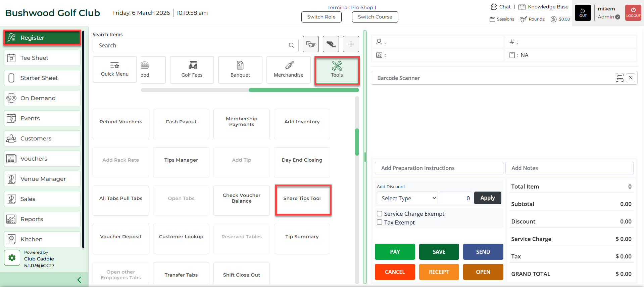Click the Add Notes input field
This screenshot has height=287, width=644.
tap(569, 168)
